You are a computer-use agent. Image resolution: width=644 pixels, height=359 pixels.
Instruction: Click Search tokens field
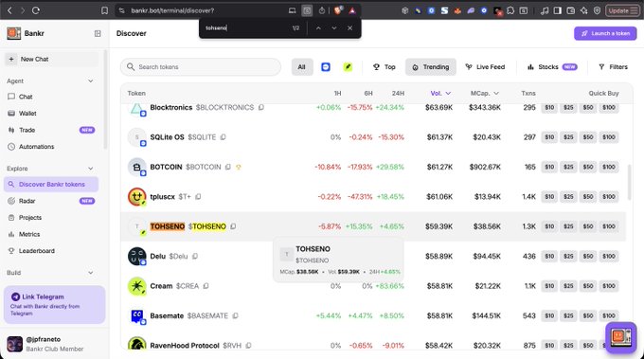coord(201,67)
